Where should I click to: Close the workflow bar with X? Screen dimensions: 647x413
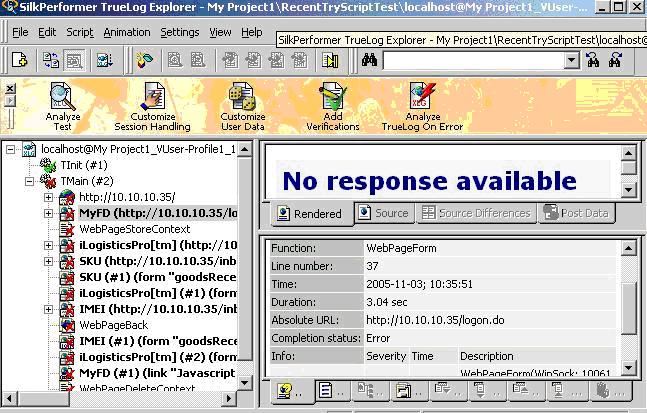coord(10,88)
